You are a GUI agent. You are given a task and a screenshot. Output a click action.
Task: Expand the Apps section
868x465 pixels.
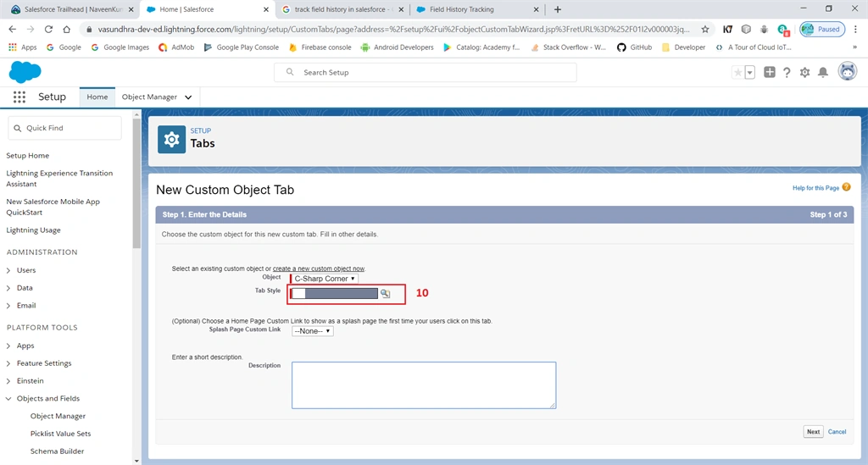tap(8, 346)
